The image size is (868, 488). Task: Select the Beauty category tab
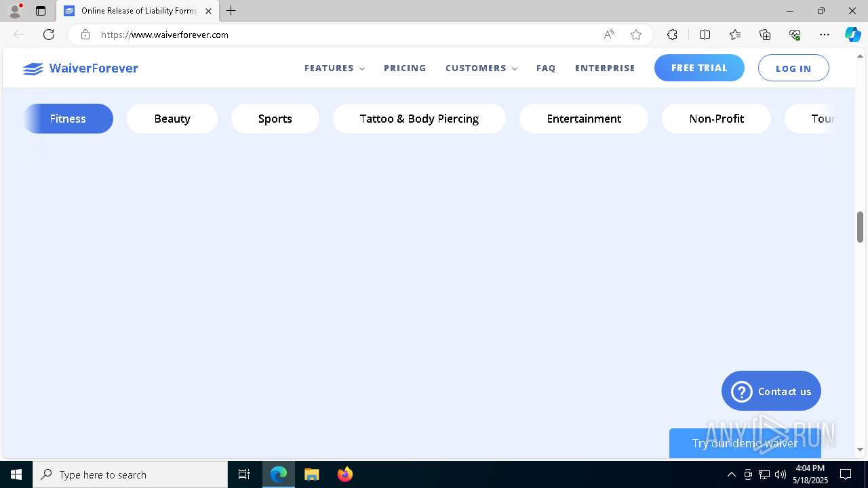point(172,119)
